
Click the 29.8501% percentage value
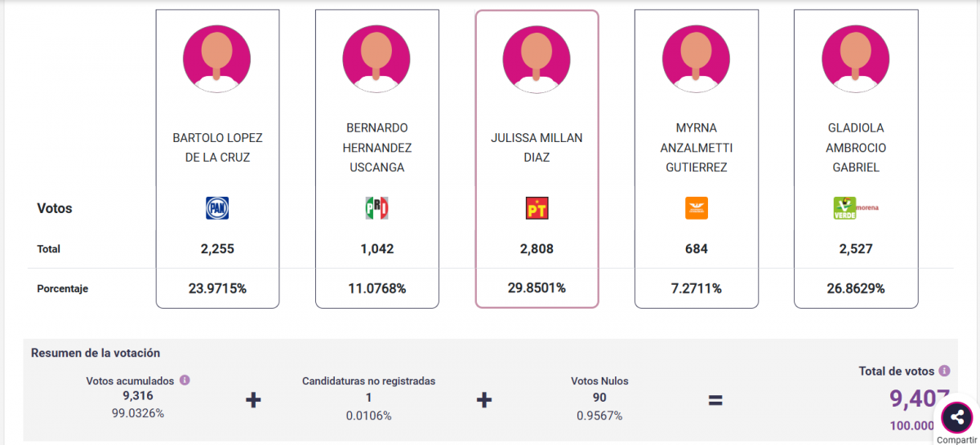[x=537, y=287]
